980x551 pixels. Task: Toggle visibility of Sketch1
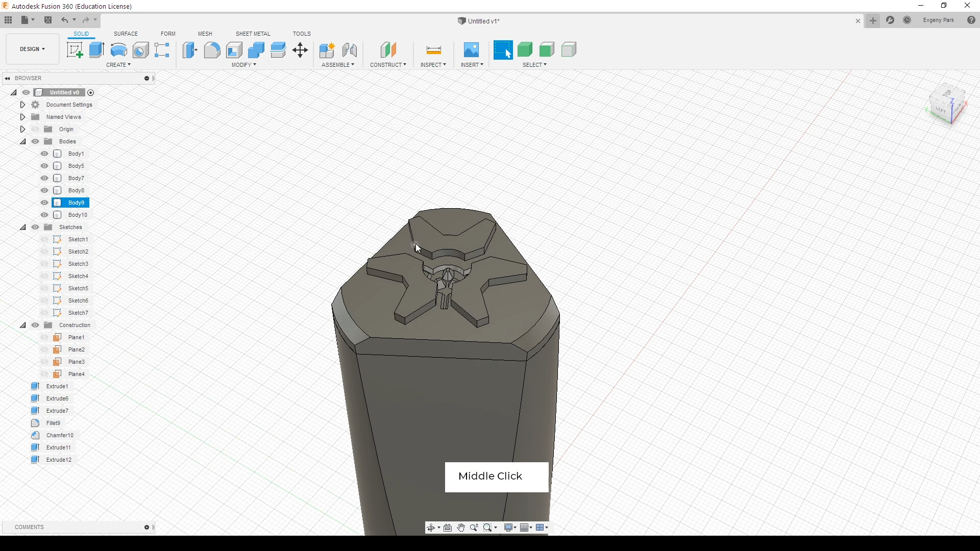pyautogui.click(x=44, y=239)
